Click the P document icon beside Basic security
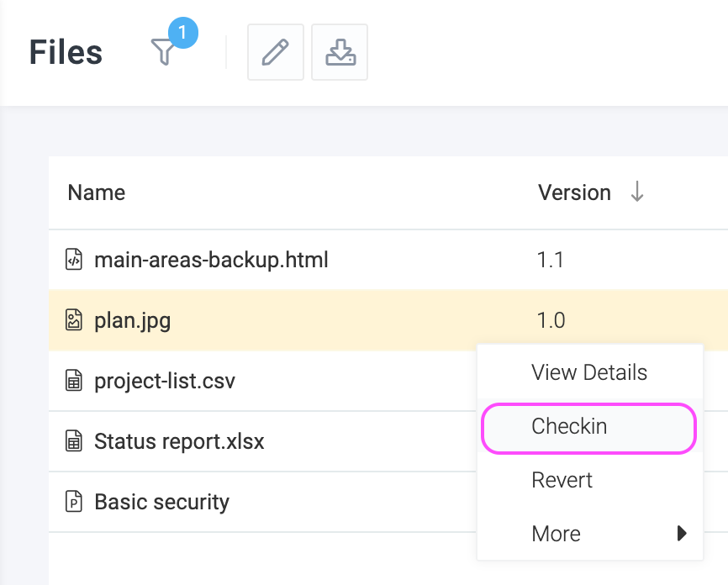 73,502
